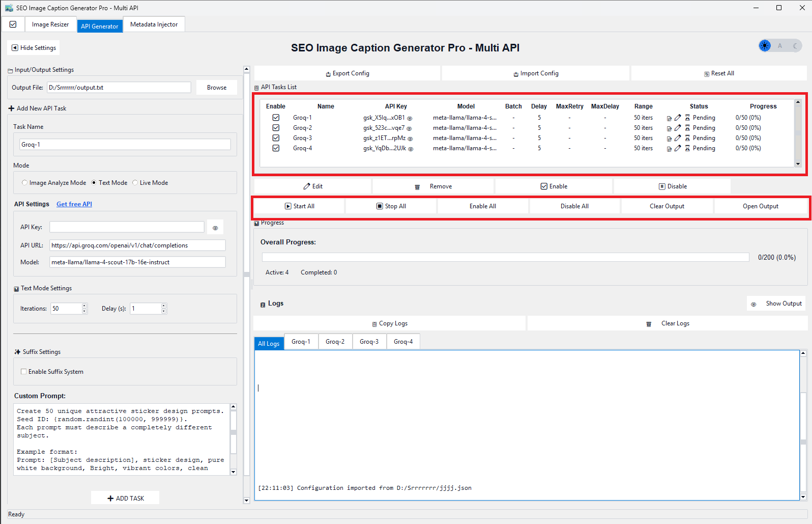Collapse the Input/Output Settings section

click(x=10, y=70)
